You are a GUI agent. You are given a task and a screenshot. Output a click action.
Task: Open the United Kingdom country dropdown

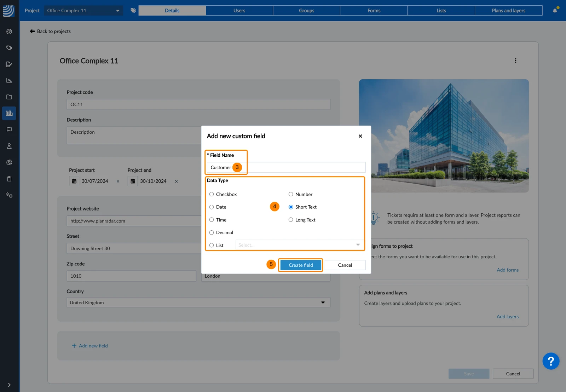(198, 302)
